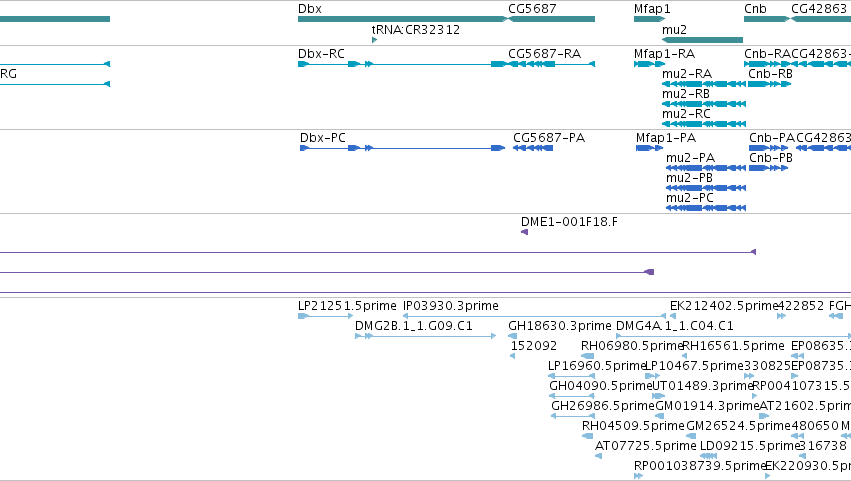Click the LD09215.5prime EST label
851x481 pixels.
[750, 447]
